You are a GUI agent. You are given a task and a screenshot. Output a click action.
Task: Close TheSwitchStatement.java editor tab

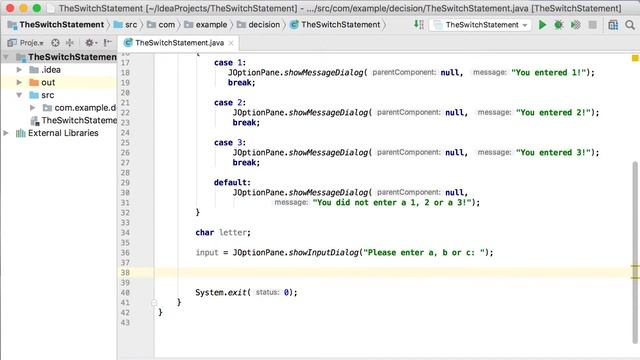(231, 43)
